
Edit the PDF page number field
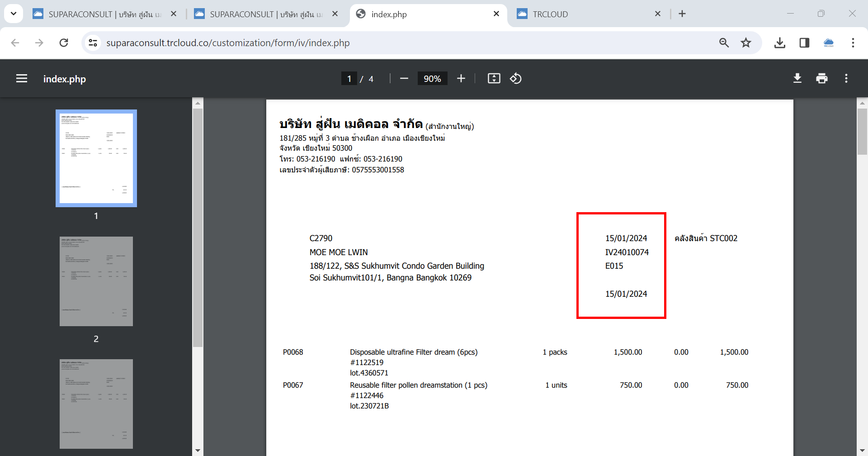pos(349,79)
